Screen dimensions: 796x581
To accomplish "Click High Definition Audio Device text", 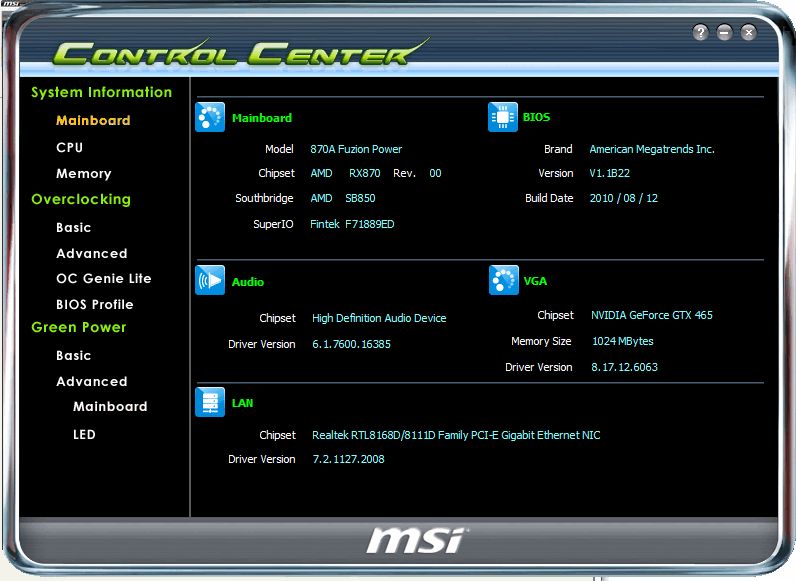I will [379, 318].
